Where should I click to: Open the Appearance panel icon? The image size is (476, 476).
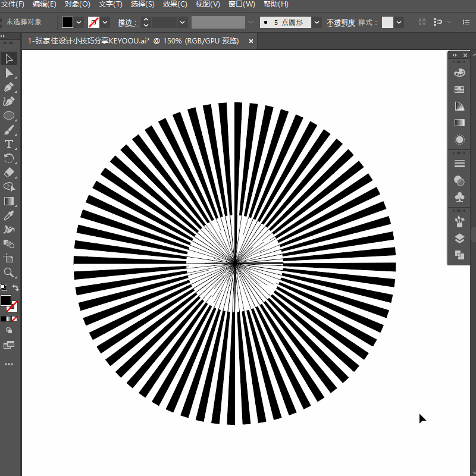(x=459, y=140)
